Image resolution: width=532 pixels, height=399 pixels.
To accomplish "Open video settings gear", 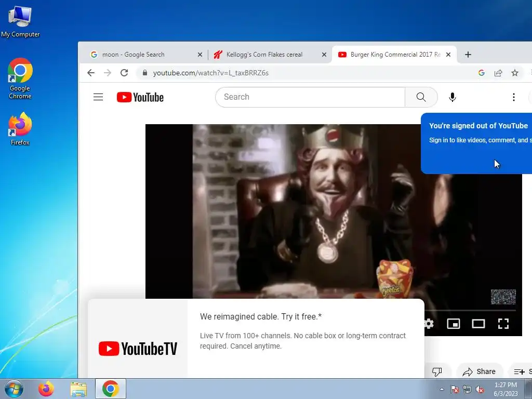I will (429, 324).
